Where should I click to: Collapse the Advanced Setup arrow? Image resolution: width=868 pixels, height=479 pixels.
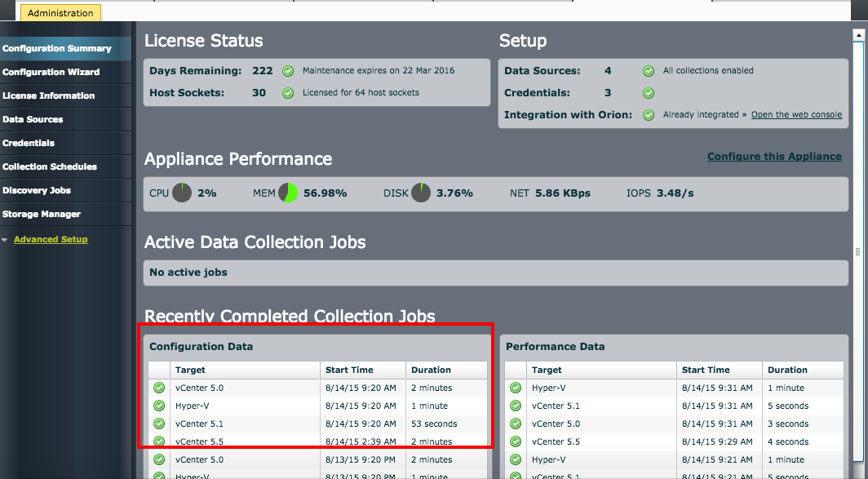pos(5,240)
